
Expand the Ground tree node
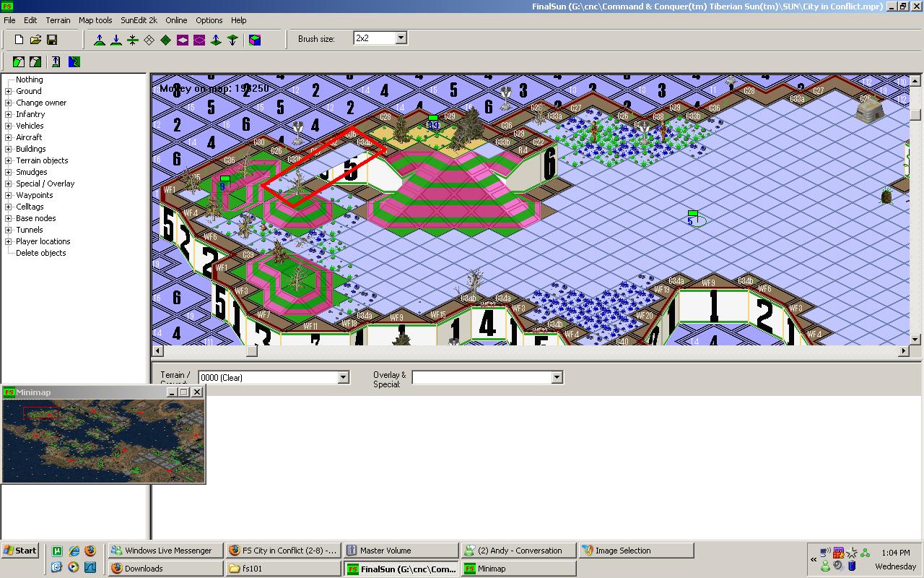coord(9,91)
